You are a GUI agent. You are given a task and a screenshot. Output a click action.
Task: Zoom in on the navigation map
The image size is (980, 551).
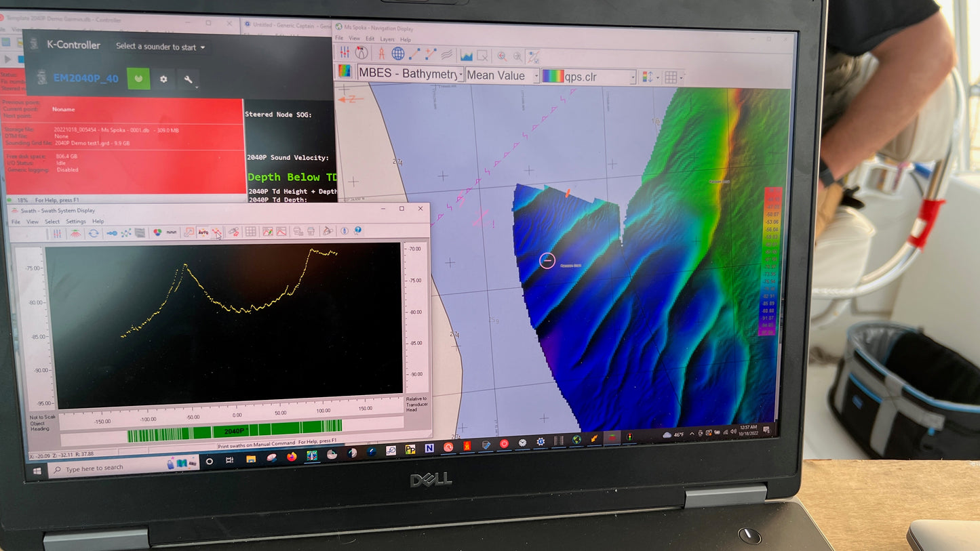point(502,57)
